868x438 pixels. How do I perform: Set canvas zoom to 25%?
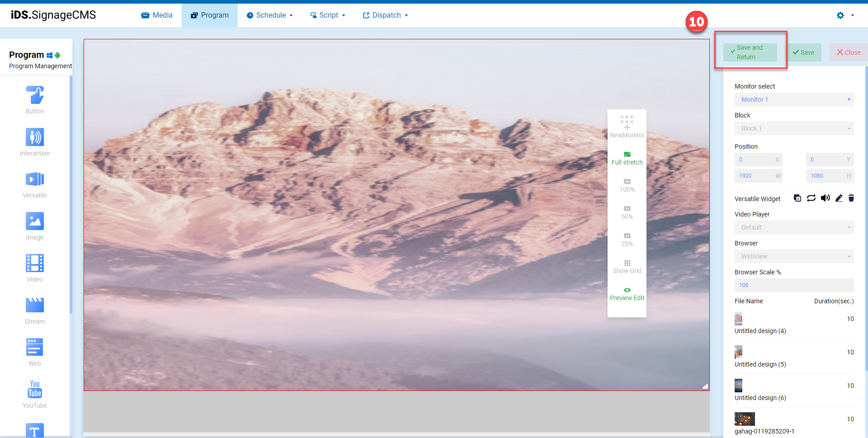tap(627, 240)
